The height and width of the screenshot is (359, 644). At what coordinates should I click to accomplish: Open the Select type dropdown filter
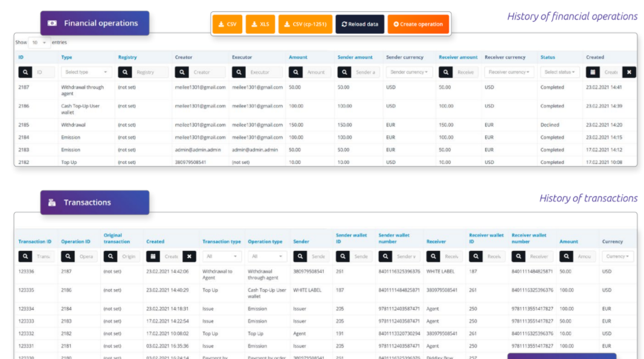(86, 72)
